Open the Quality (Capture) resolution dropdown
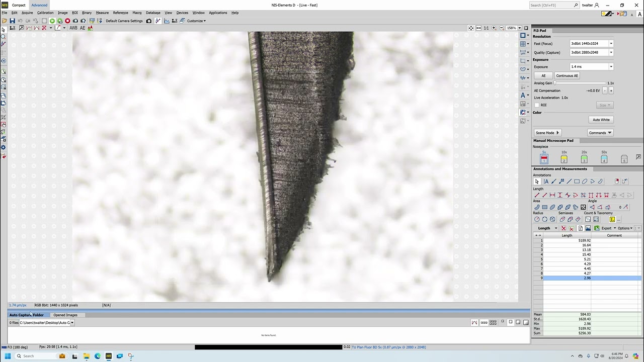Screen dimensions: 644x362 pyautogui.click(x=611, y=53)
